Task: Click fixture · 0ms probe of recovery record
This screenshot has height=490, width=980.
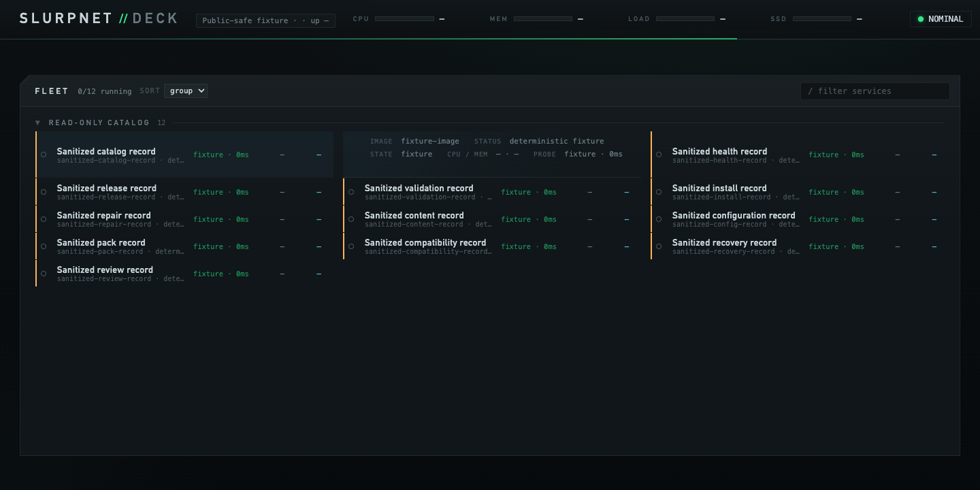Action: click(836, 247)
